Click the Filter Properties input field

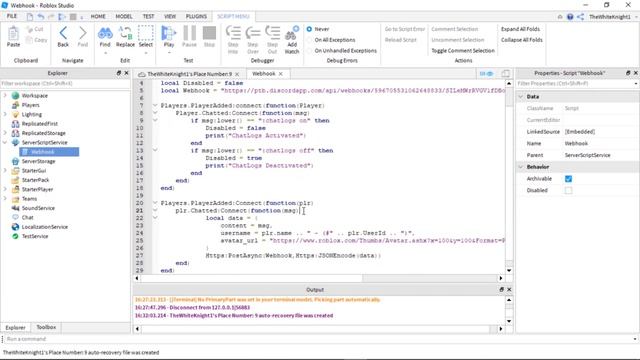pyautogui.click(x=577, y=83)
